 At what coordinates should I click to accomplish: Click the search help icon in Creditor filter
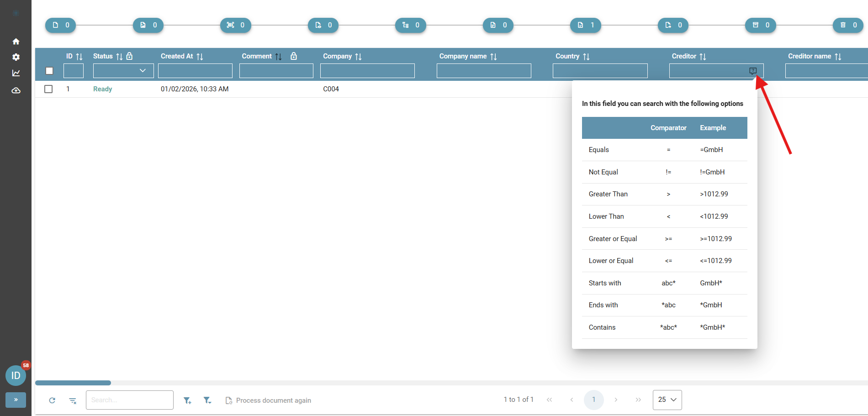(753, 71)
